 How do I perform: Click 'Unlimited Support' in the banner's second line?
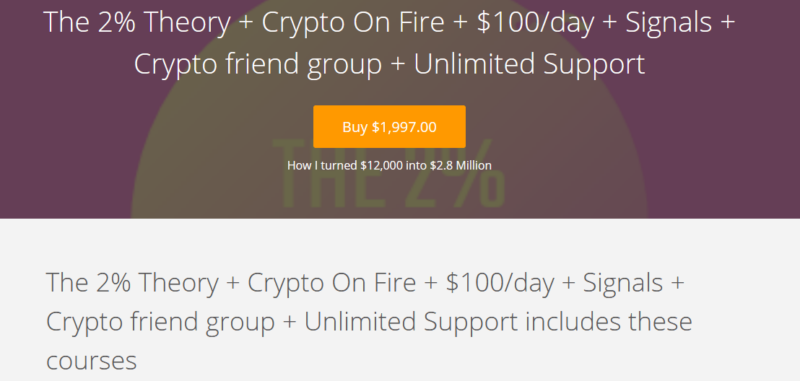point(529,65)
